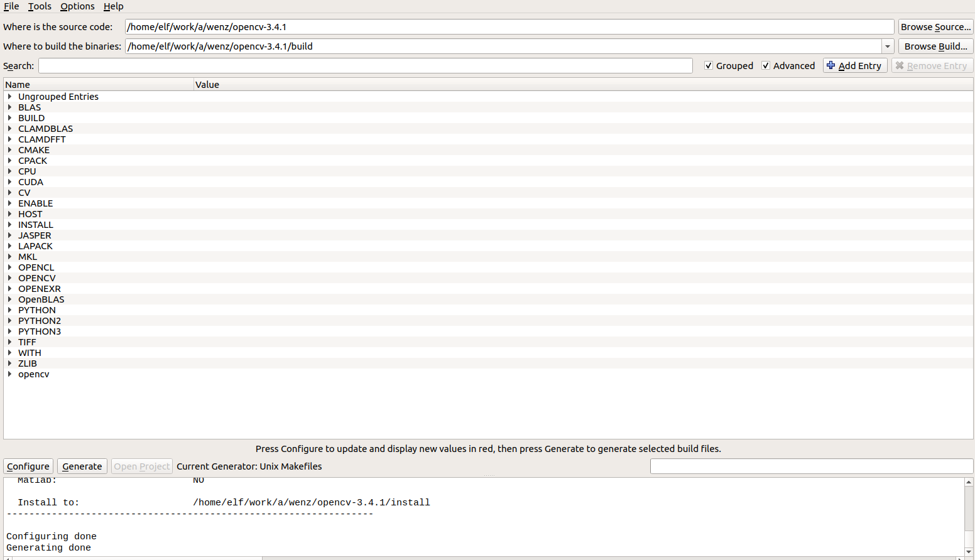Click the output log scroll-down arrow
The width and height of the screenshot is (975, 560).
[x=969, y=552]
